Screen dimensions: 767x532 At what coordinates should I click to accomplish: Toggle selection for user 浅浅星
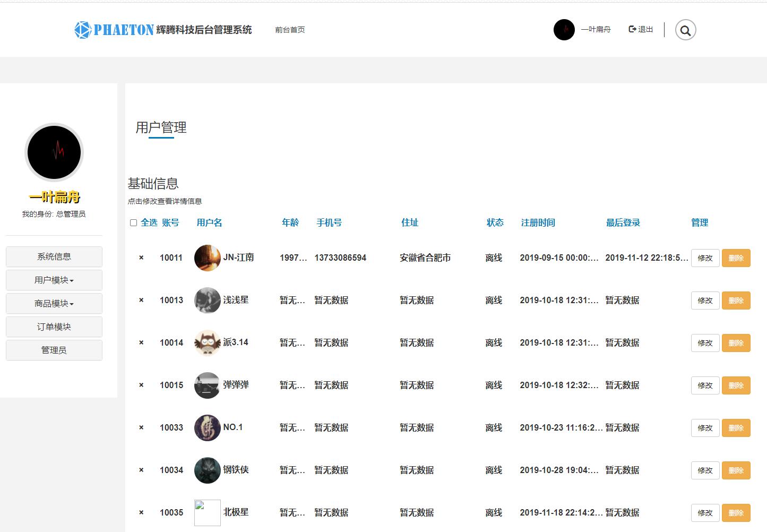(x=141, y=300)
